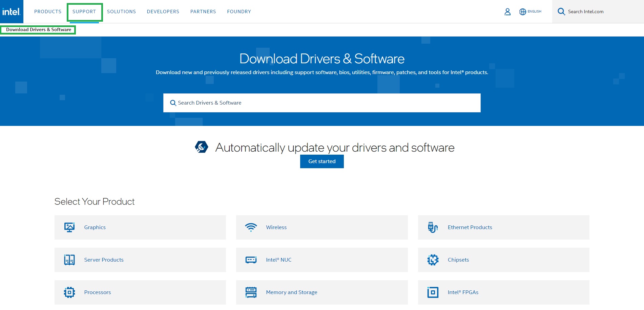
Task: Select the Intel NUC icon
Action: 251,260
